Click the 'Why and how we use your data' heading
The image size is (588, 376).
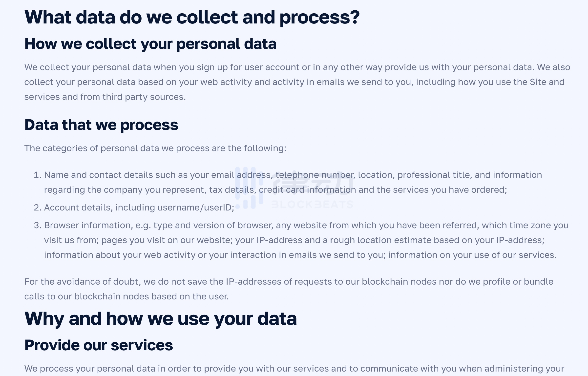click(x=161, y=319)
